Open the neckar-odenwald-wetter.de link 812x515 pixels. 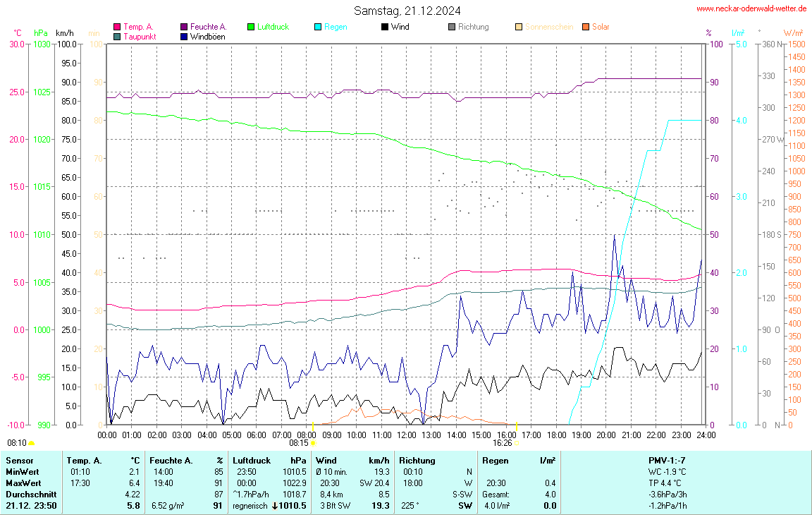751,8
